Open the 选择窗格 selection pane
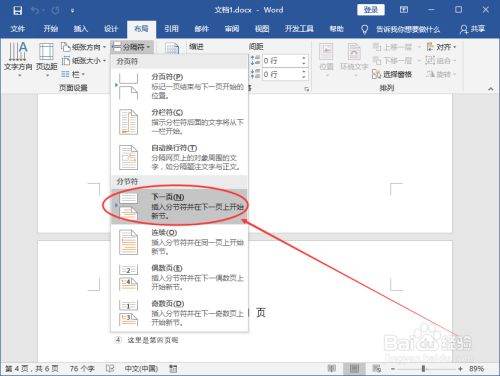Viewport: 500px width, 376px height. [x=392, y=74]
